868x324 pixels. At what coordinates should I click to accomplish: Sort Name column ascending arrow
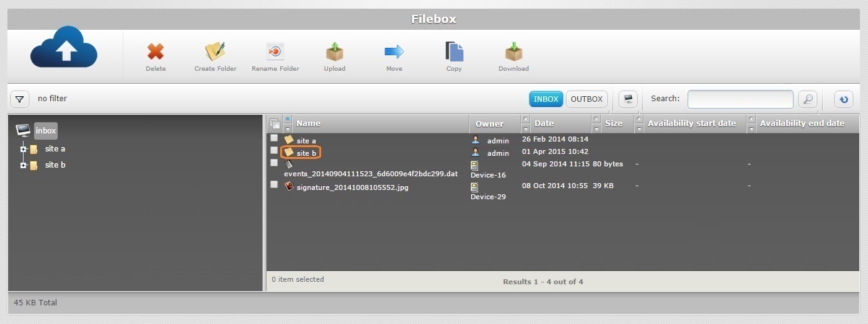pos(288,119)
